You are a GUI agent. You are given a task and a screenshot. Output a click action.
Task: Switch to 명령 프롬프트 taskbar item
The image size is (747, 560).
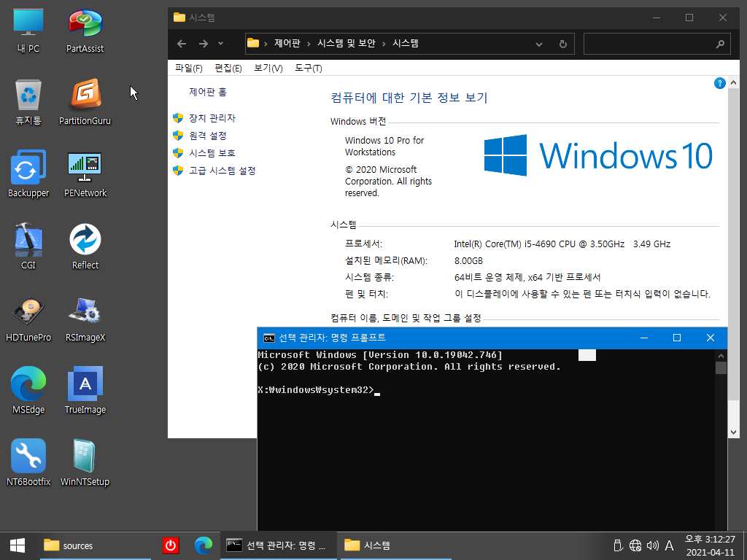278,545
